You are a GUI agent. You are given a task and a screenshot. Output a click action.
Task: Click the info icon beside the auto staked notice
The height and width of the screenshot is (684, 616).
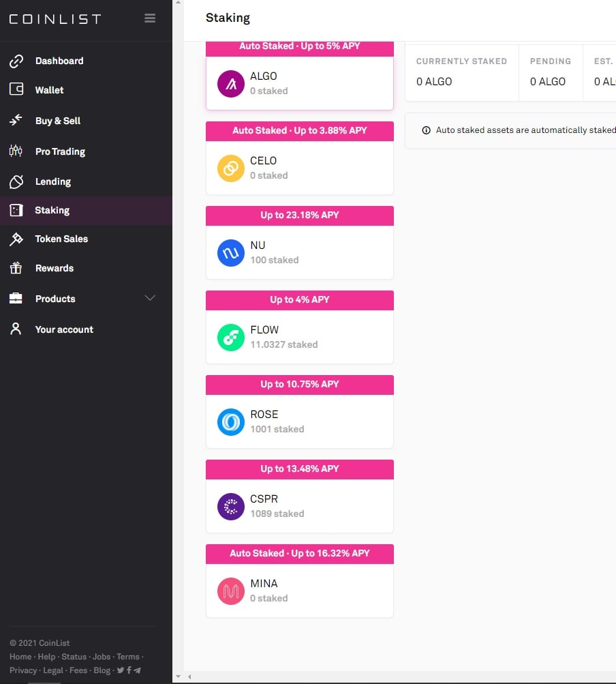coord(427,130)
